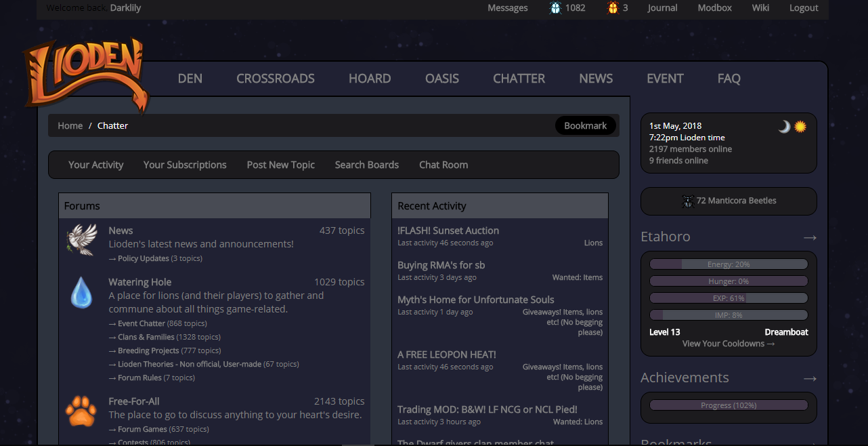Go to the HOARD menu
The height and width of the screenshot is (446, 868).
coord(370,79)
